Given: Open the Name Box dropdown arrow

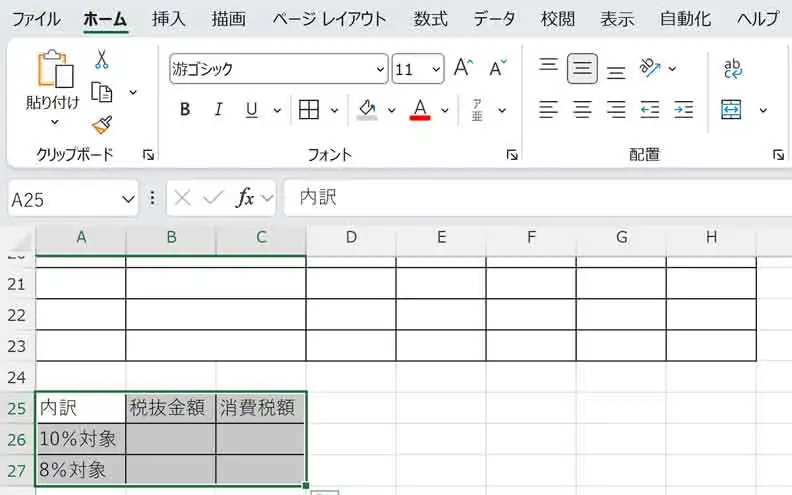Looking at the screenshot, I should [x=127, y=199].
